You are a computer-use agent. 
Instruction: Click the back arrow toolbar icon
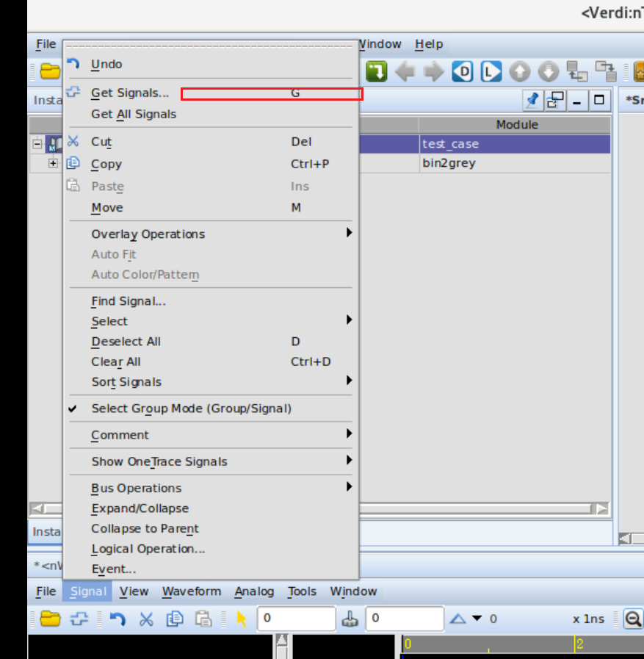(405, 71)
